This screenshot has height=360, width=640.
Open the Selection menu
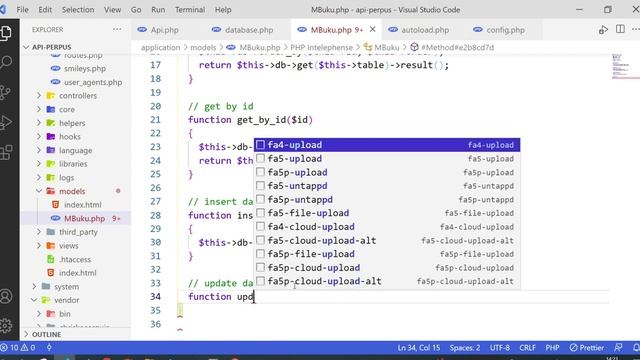coord(78,9)
